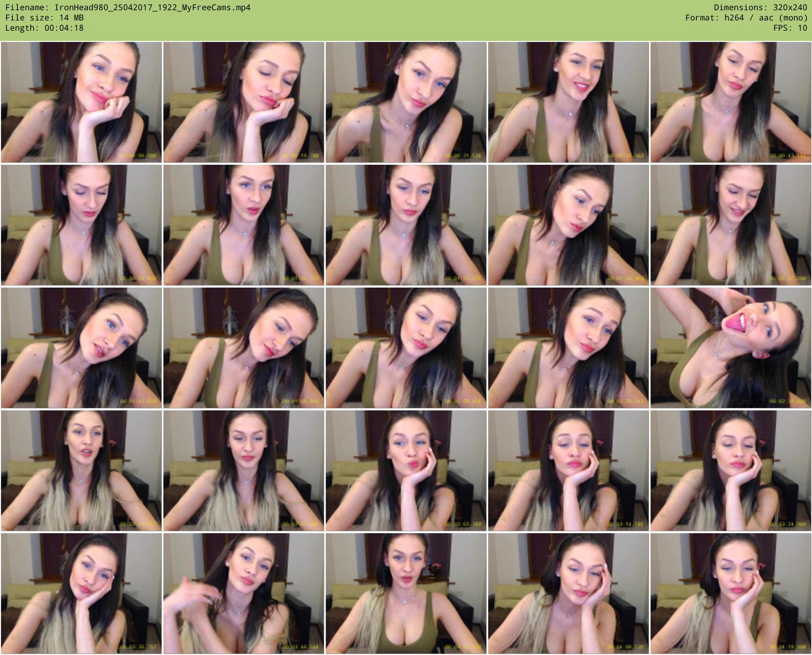The height and width of the screenshot is (655, 812).
Task: Open the first thumbnail at timestamp 00:00:00.000
Action: click(81, 102)
